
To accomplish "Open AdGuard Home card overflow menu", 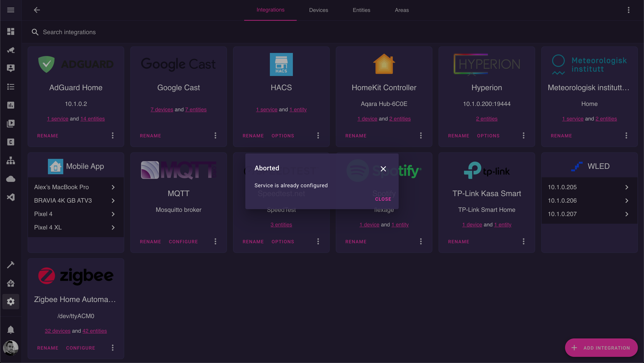I will point(113,136).
